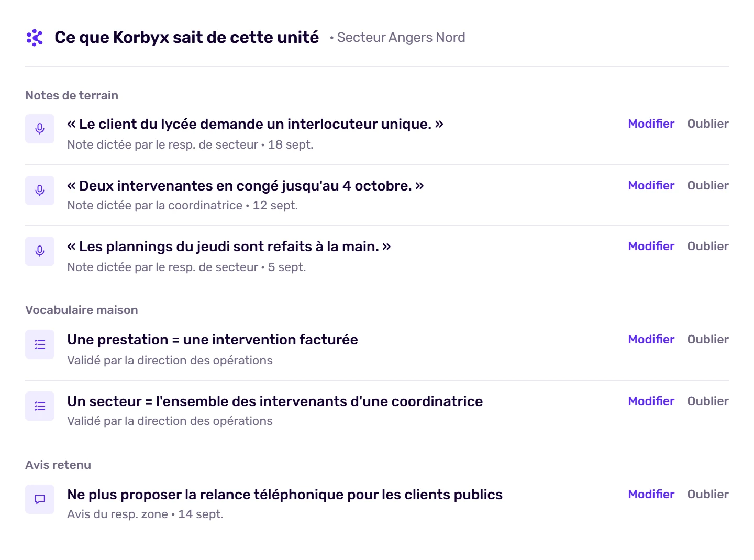Click list icon for 'Une prestation' definition
This screenshot has height=560, width=754.
(40, 344)
